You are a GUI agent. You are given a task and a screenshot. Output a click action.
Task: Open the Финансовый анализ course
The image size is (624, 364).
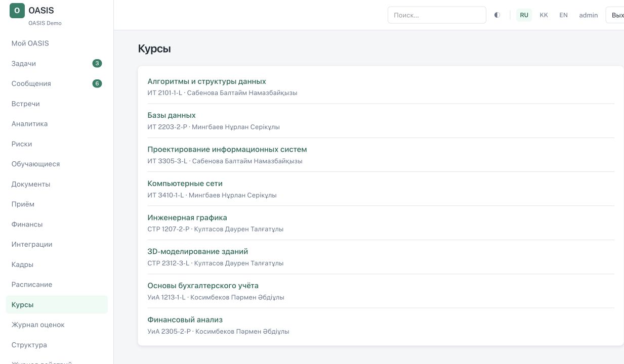(x=185, y=320)
